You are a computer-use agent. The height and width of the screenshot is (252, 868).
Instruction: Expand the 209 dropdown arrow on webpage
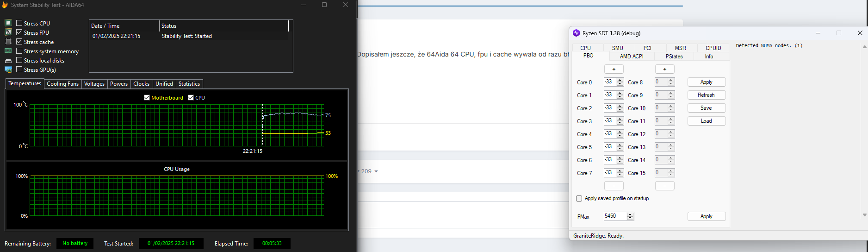[376, 171]
